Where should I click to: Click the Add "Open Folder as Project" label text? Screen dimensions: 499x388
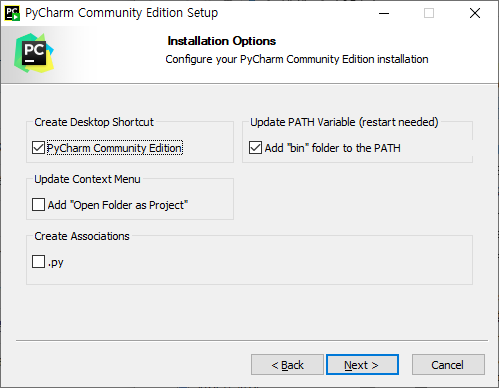point(118,205)
